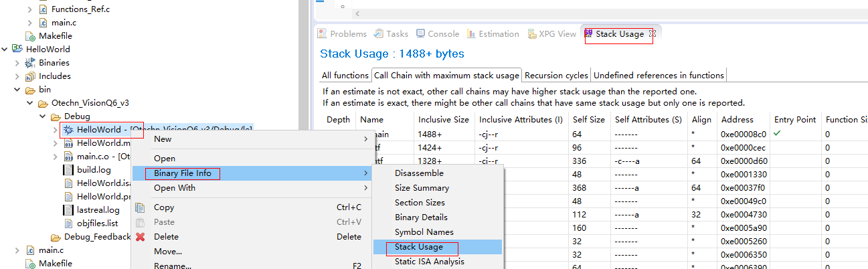Open the New submenu arrow
This screenshot has width=868, height=269.
point(365,139)
